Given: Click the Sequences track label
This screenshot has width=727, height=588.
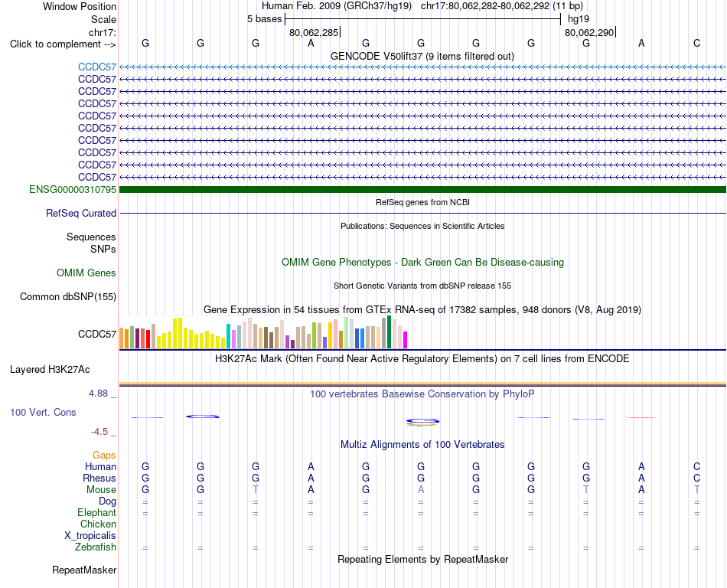Looking at the screenshot, I should point(91,237).
